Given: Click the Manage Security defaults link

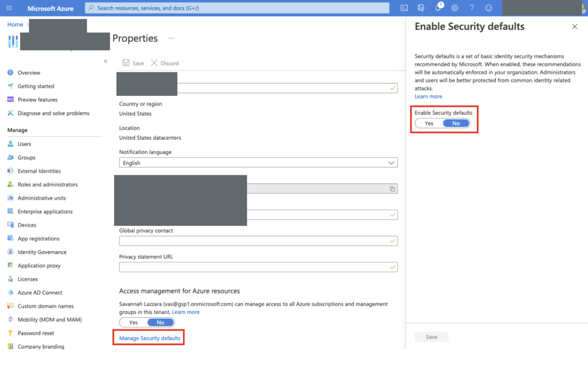Looking at the screenshot, I should [149, 338].
